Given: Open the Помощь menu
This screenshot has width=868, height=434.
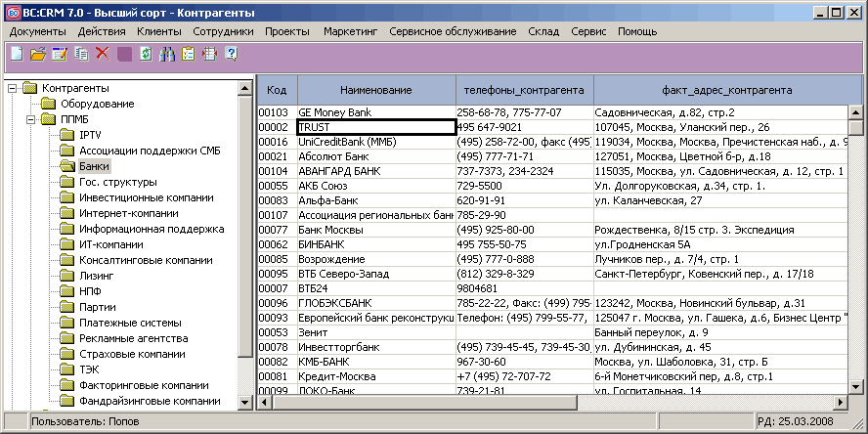Looking at the screenshot, I should click(637, 31).
